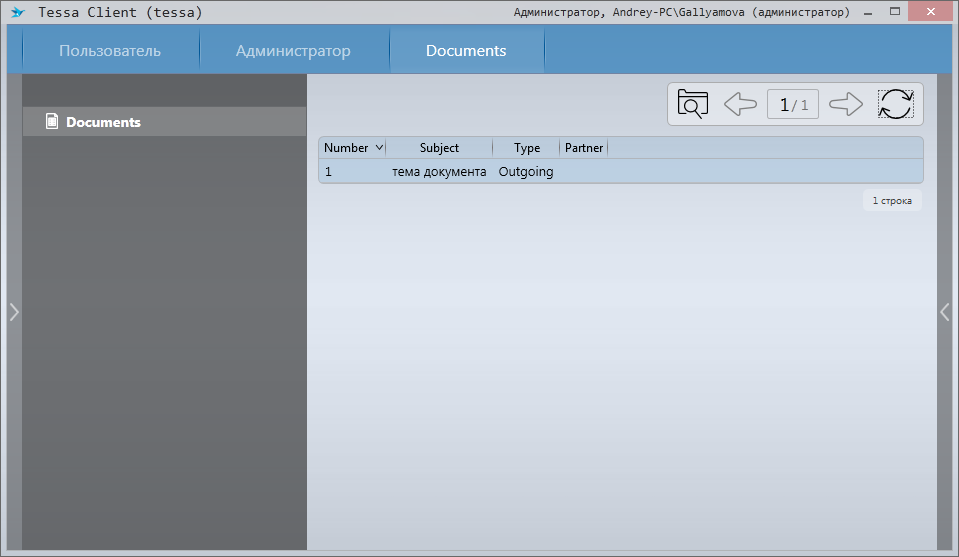Refresh the documents list
The width and height of the screenshot is (959, 557).
coord(895,104)
